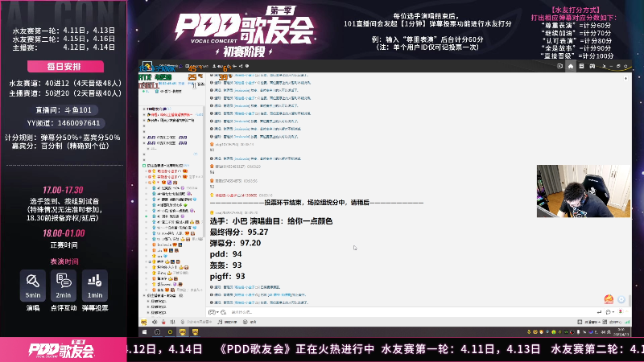This screenshot has height=362, width=644.
Task: Click the home-like icon in bottom status bar
Action: click(580, 323)
